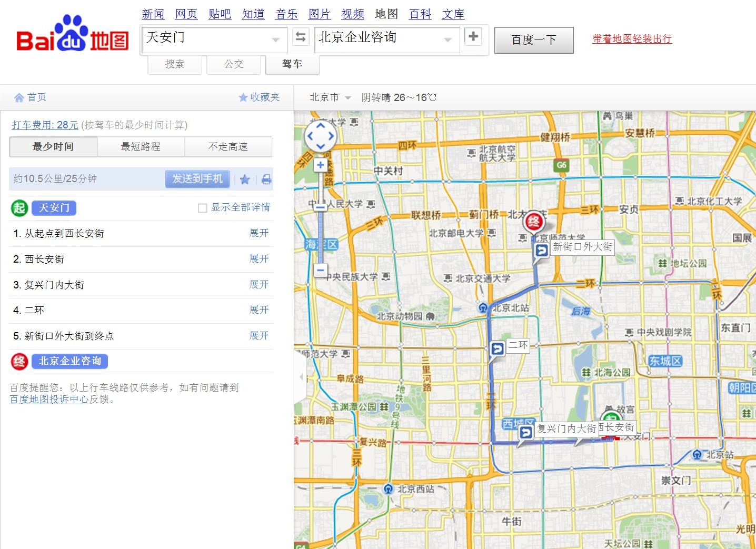Click the 新街口外大街 map label
Image resolution: width=756 pixels, height=549 pixels.
point(582,247)
